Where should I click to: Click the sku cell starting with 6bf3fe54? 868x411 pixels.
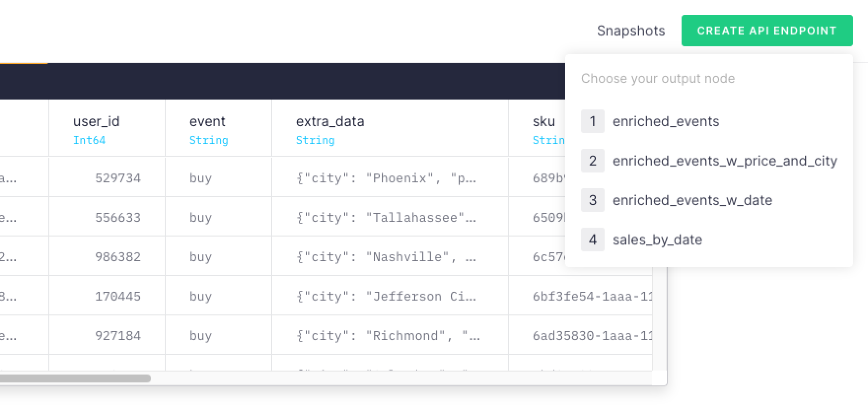(580, 296)
